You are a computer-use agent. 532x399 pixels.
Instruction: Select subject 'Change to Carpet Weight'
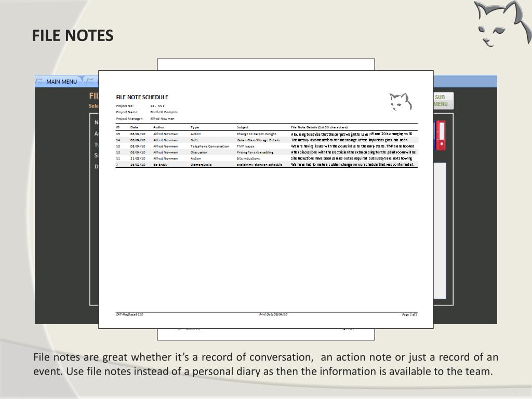pyautogui.click(x=257, y=134)
